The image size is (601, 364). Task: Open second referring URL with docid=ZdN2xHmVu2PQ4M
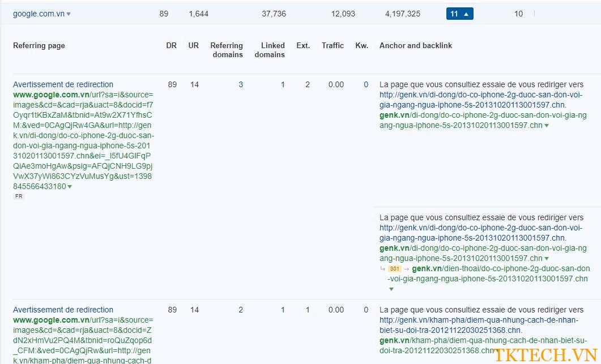(x=83, y=340)
